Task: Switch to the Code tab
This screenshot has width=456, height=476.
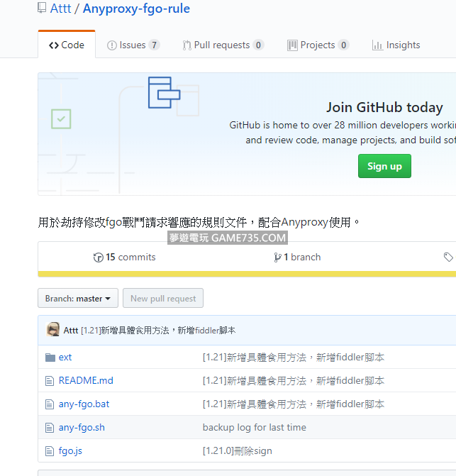Action: (x=67, y=45)
